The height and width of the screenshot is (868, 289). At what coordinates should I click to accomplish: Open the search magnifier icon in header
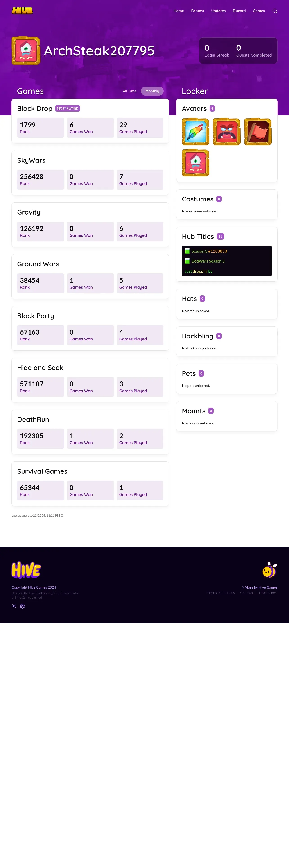(275, 11)
